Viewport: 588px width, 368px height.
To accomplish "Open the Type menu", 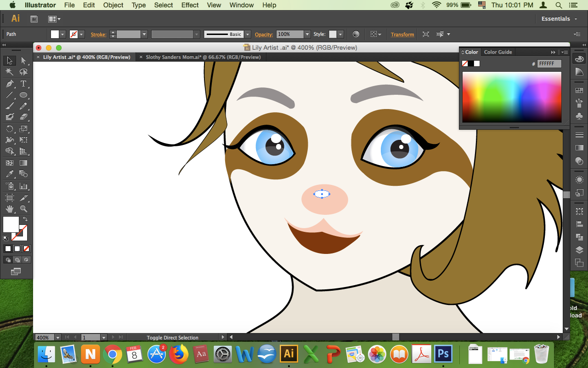I will tap(139, 5).
